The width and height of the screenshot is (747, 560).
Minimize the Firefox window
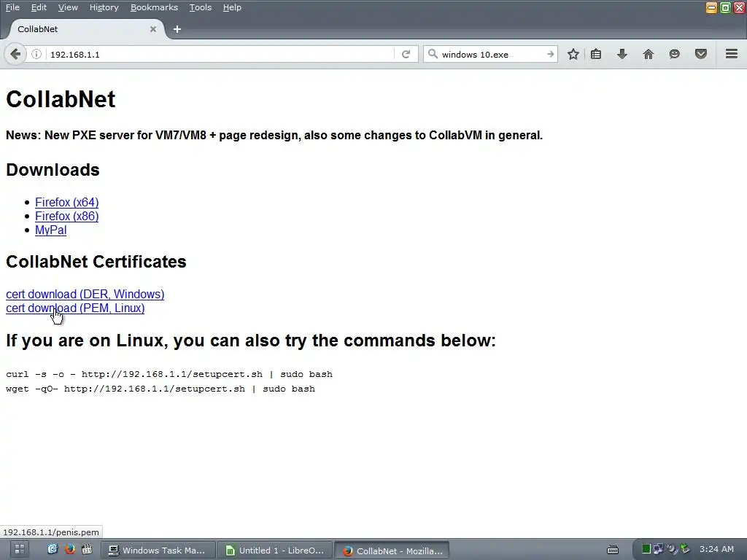click(711, 7)
